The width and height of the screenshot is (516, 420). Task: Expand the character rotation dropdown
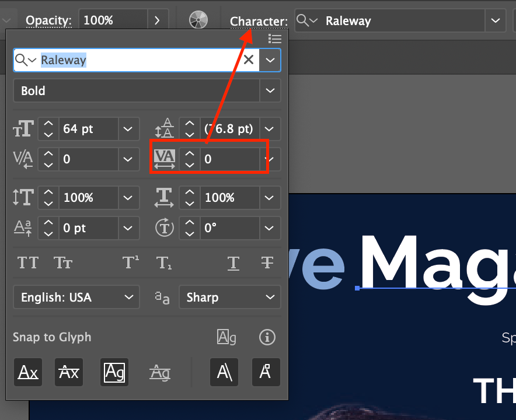(x=270, y=228)
